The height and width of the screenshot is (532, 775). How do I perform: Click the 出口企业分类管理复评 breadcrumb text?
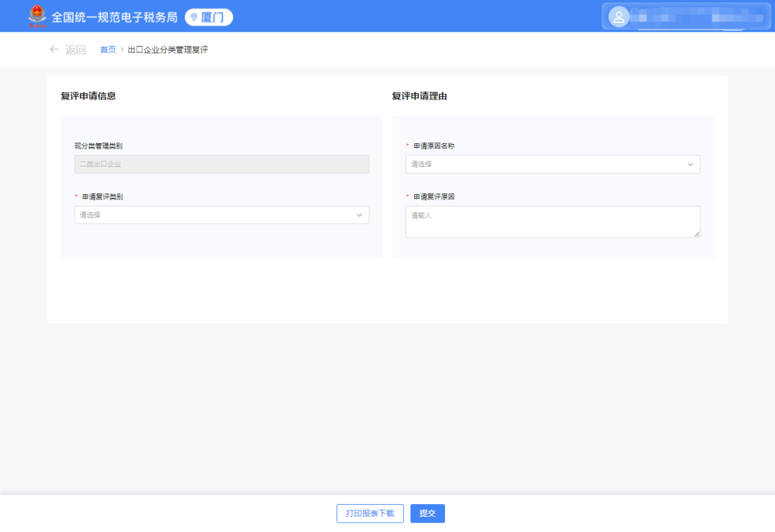coord(168,49)
